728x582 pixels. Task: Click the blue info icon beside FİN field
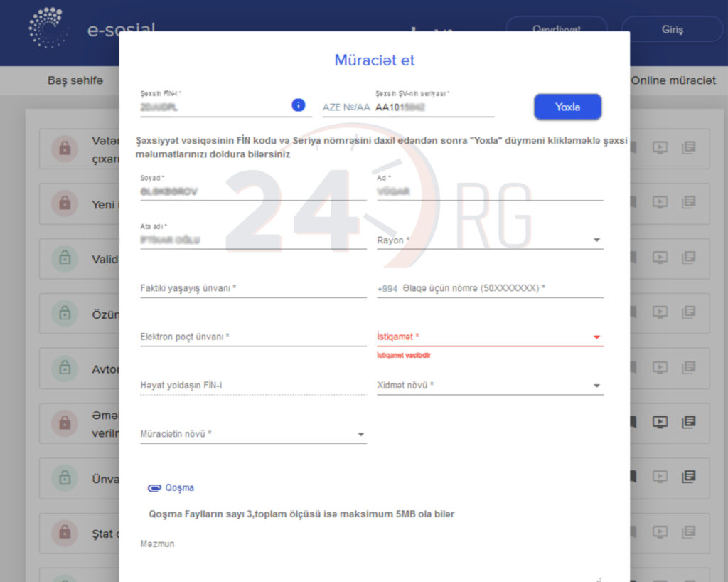click(299, 105)
